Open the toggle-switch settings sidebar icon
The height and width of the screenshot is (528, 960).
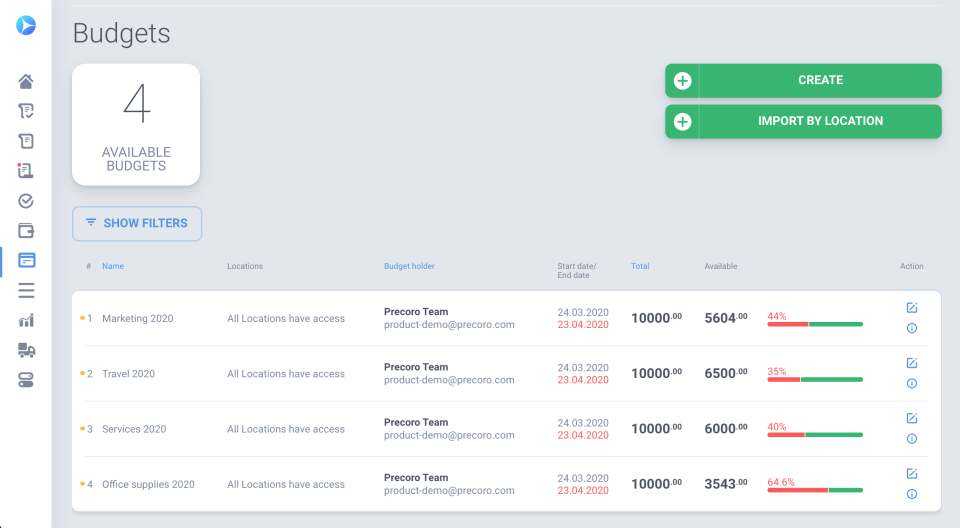(x=26, y=380)
